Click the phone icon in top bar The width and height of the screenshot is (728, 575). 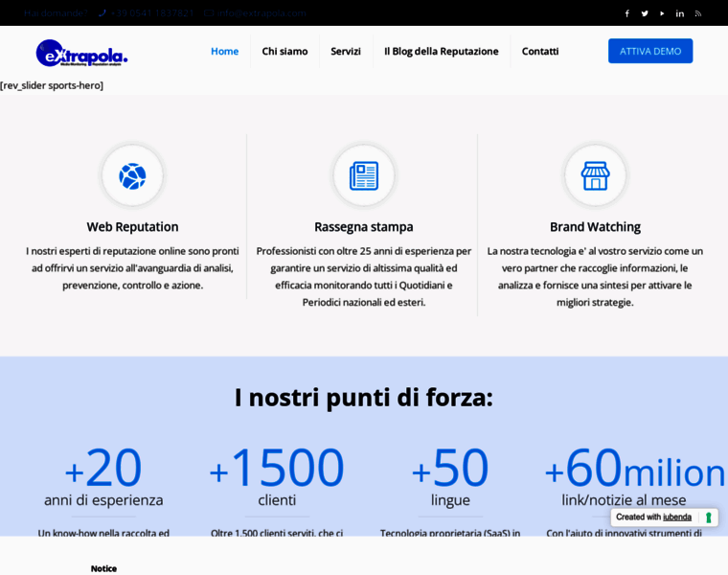coord(102,13)
